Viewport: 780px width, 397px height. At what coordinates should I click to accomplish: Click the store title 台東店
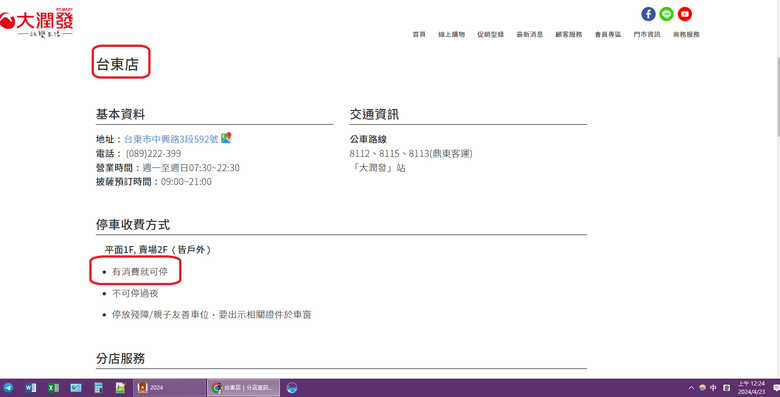pyautogui.click(x=117, y=64)
